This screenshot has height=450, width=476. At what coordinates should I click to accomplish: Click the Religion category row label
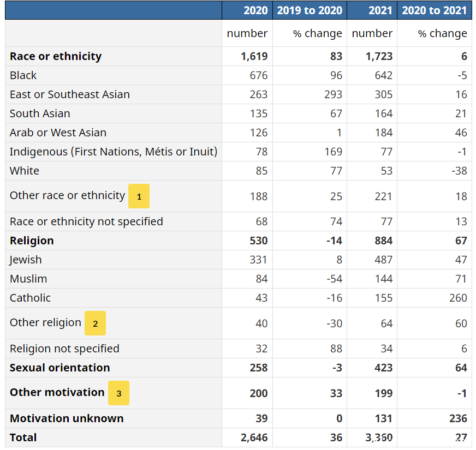pos(32,241)
